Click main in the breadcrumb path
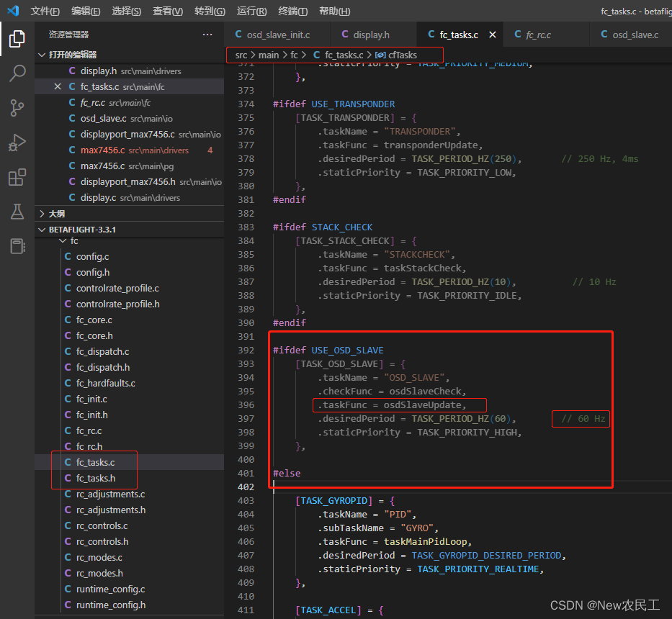The width and height of the screenshot is (672, 619). (268, 55)
